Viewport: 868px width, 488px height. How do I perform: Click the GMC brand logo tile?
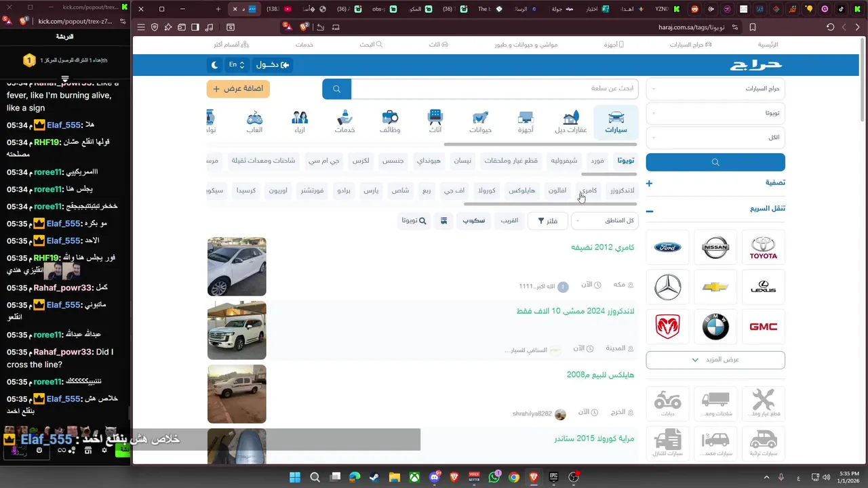(763, 327)
